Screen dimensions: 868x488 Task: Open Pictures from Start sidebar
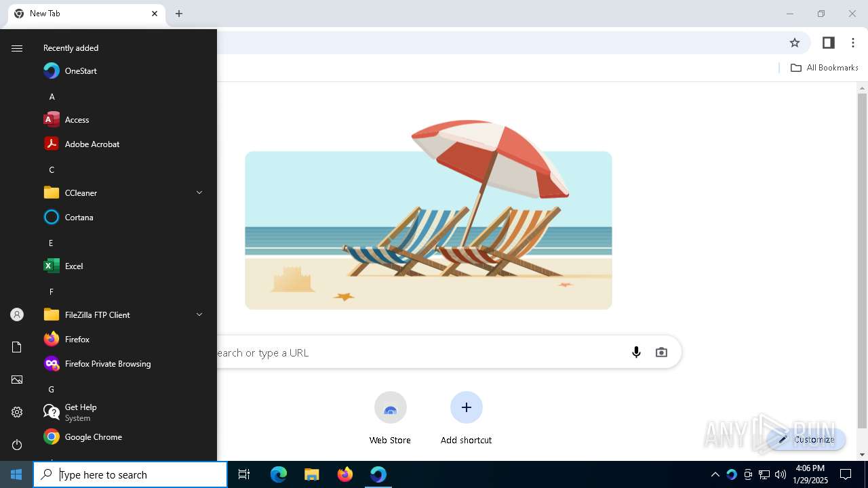click(x=17, y=380)
